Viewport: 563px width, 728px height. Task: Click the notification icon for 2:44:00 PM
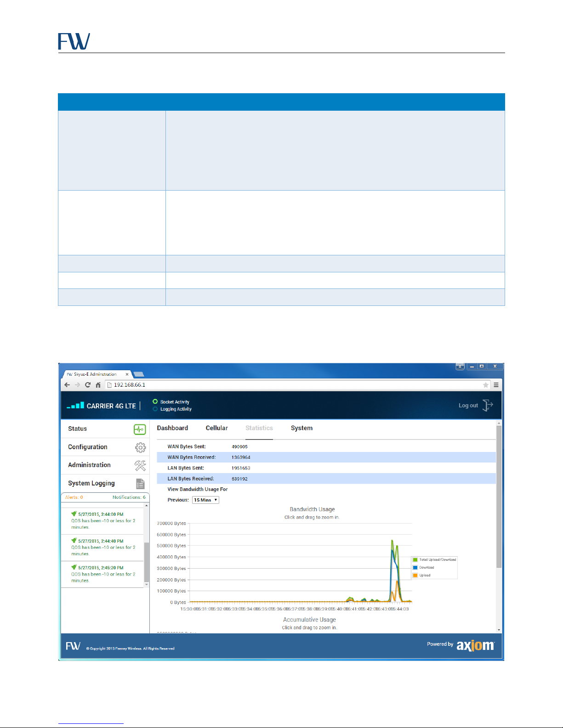tap(74, 514)
